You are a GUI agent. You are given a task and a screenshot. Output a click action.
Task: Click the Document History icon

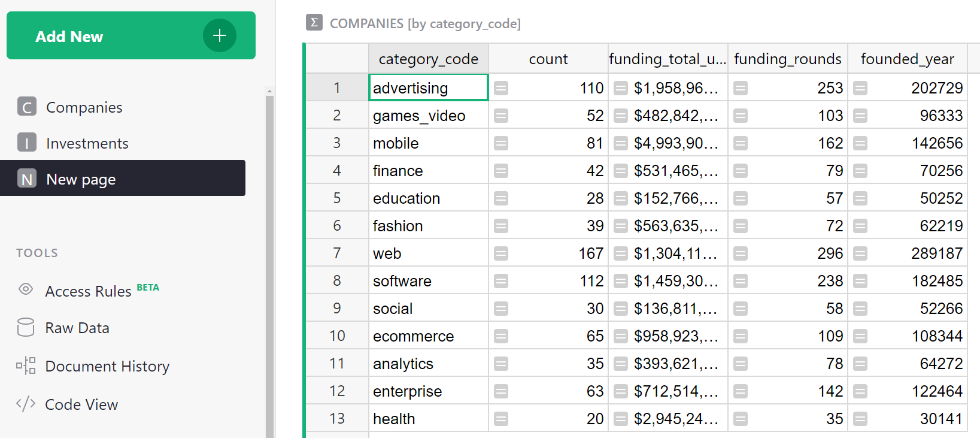click(x=26, y=365)
